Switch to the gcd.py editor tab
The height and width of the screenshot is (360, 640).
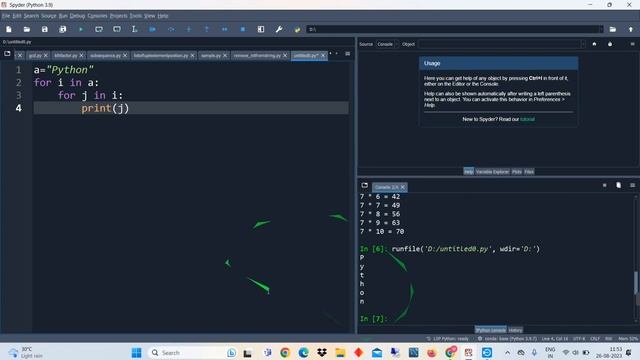click(35, 56)
